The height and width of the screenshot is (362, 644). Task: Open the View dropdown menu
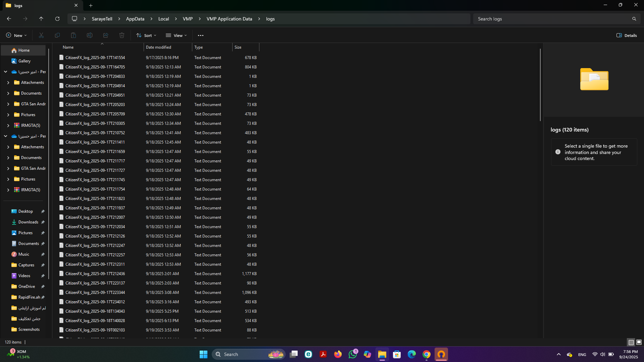click(x=176, y=35)
